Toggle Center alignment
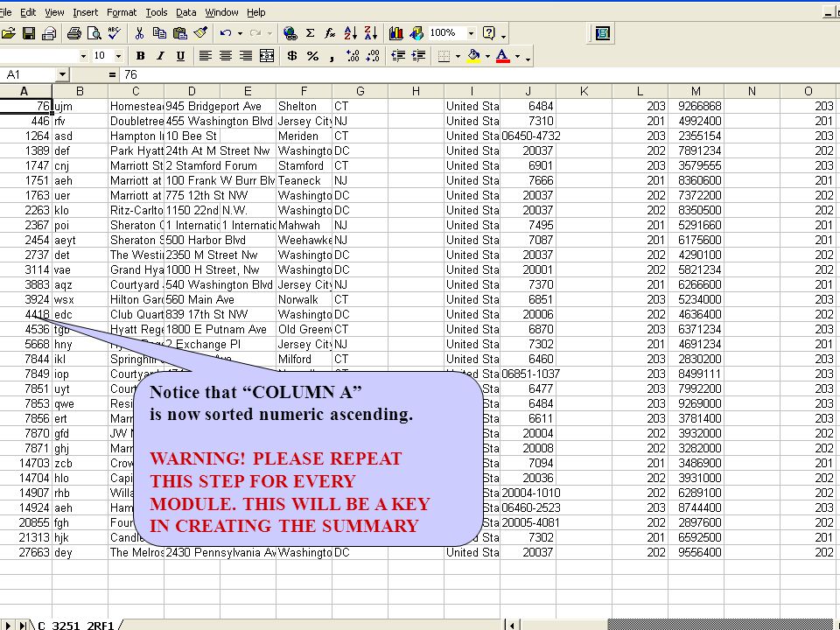The image size is (840, 630). pos(226,56)
